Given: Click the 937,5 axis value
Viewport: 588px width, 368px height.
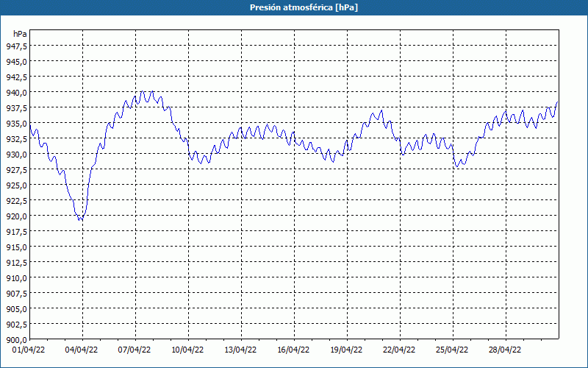Looking at the screenshot, I should click(x=16, y=108).
